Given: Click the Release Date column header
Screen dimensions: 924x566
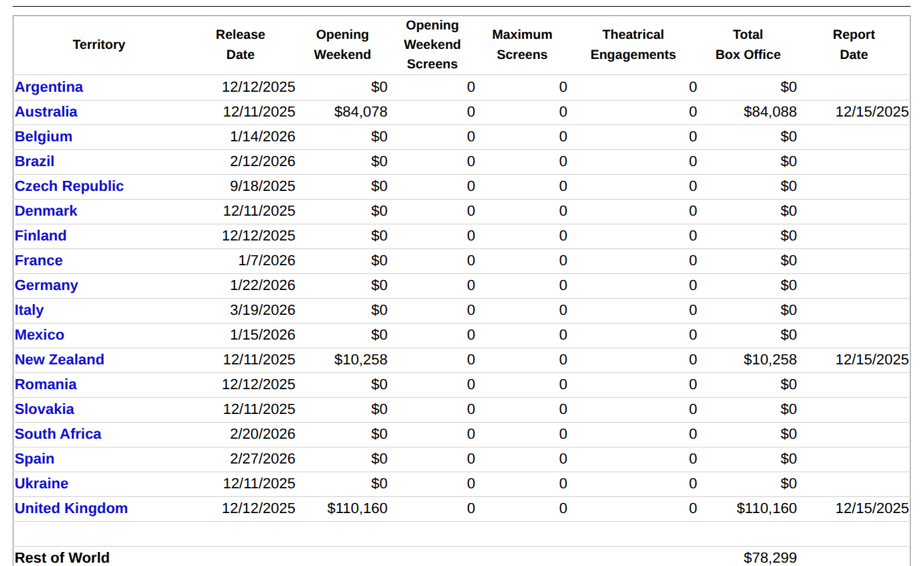Looking at the screenshot, I should click(240, 45).
